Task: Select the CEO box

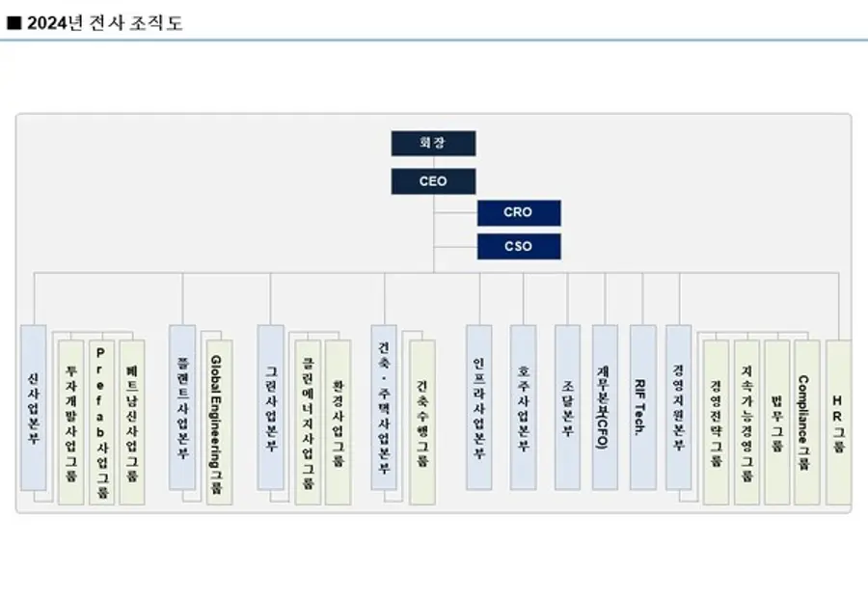Action: (x=433, y=181)
